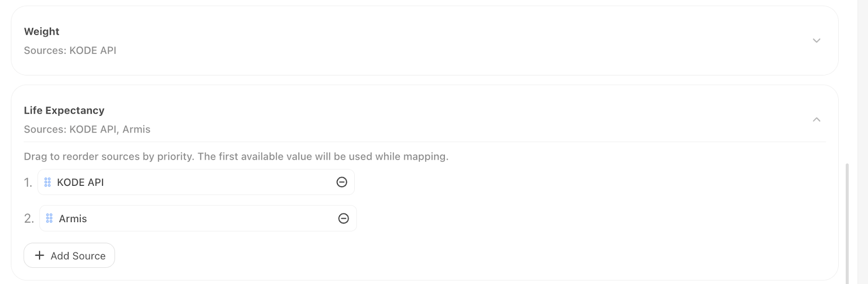Viewport: 868px width, 284px height.
Task: Click priority number 2 beside Armis
Action: pos(29,218)
